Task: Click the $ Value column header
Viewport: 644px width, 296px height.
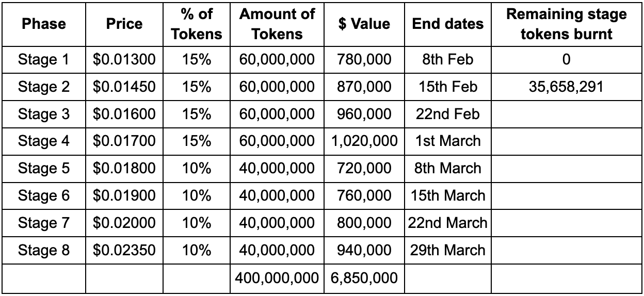Action: pyautogui.click(x=364, y=24)
